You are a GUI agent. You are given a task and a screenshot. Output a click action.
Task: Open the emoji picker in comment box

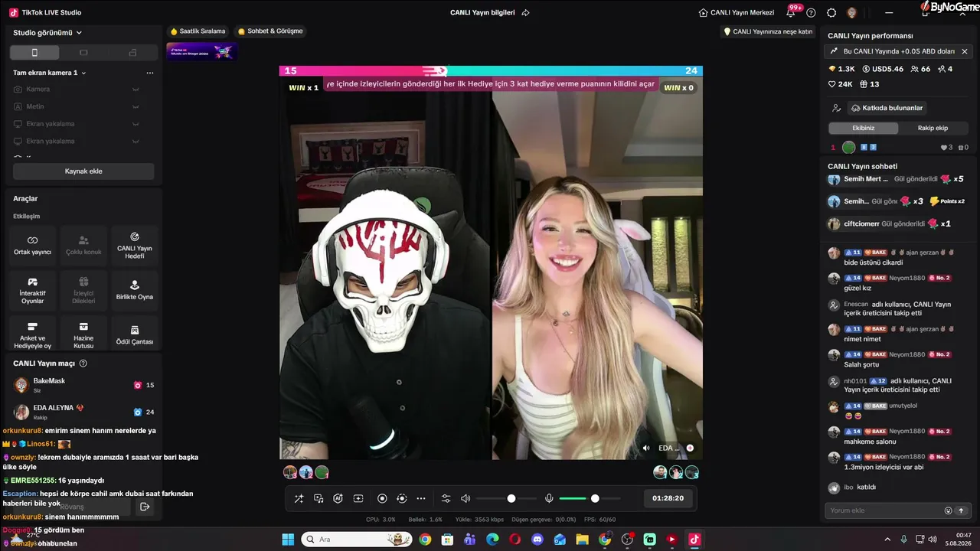pos(948,510)
